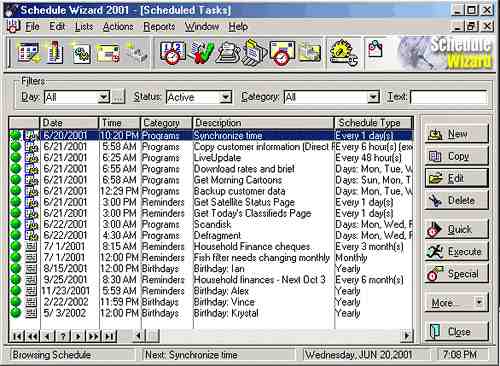The width and height of the screenshot is (500, 366).
Task: Click the question mark navigator button
Action: coord(63,336)
